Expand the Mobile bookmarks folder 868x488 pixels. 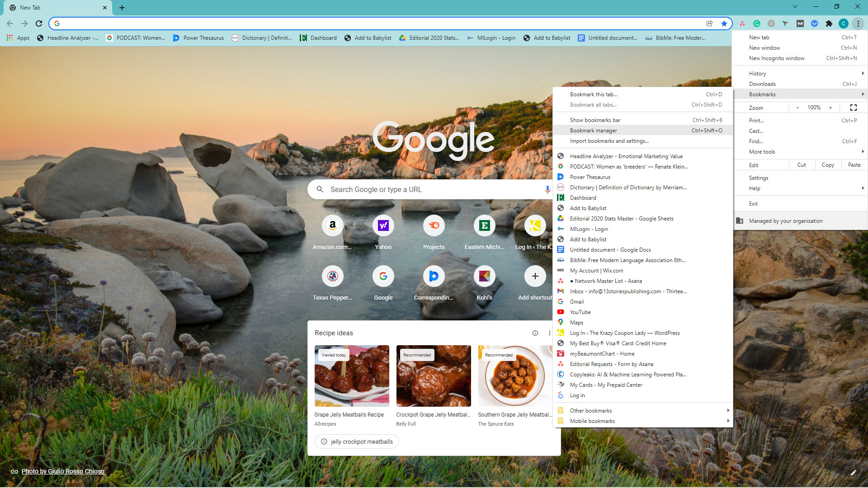coord(643,421)
